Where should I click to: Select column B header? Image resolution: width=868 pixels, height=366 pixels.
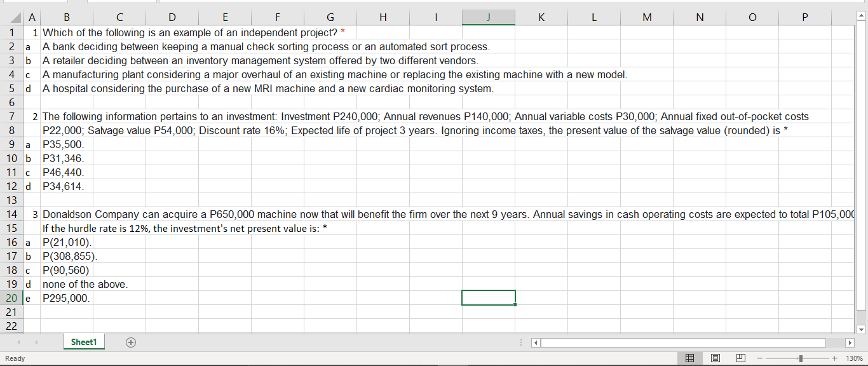point(67,18)
